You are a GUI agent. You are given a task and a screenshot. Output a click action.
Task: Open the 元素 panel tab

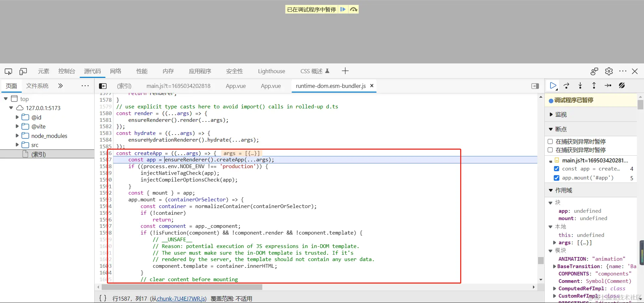coord(44,71)
